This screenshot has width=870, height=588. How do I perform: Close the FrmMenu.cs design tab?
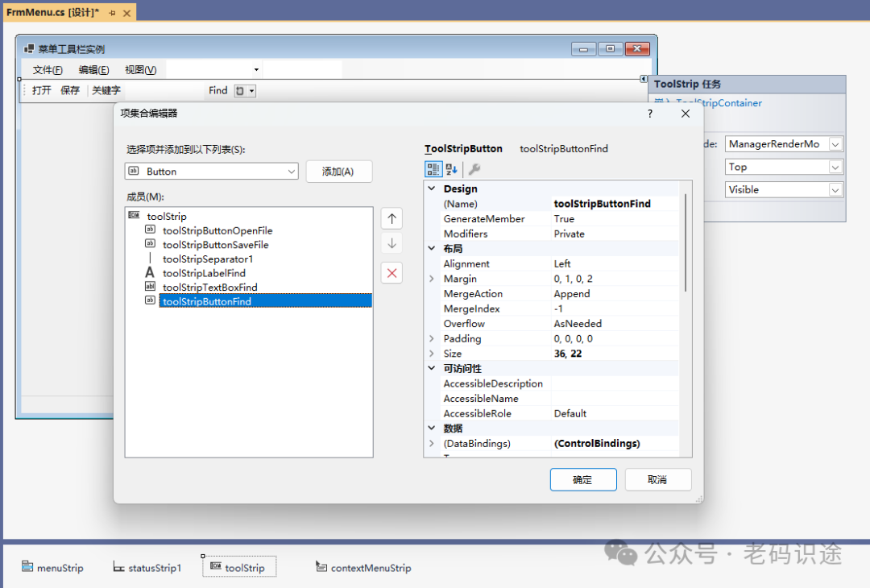pyautogui.click(x=126, y=13)
